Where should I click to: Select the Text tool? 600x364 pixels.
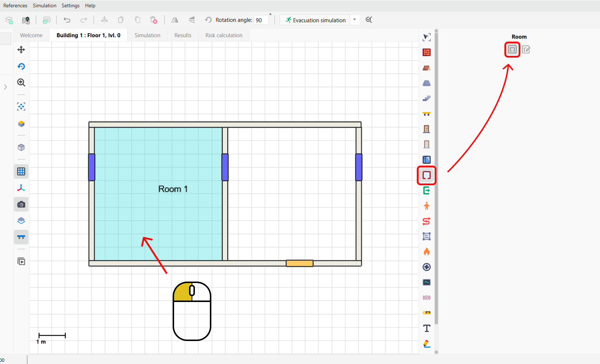426,328
